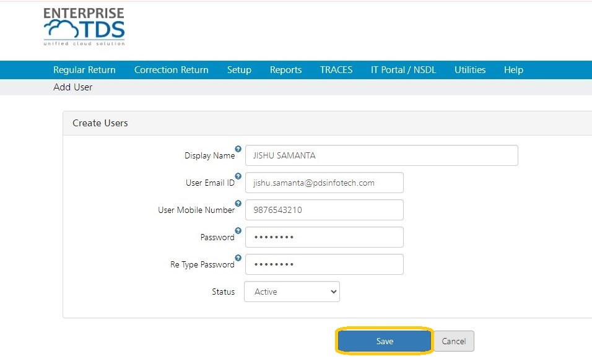Image resolution: width=592 pixels, height=364 pixels.
Task: Open the Correction Return menu
Action: pos(171,70)
